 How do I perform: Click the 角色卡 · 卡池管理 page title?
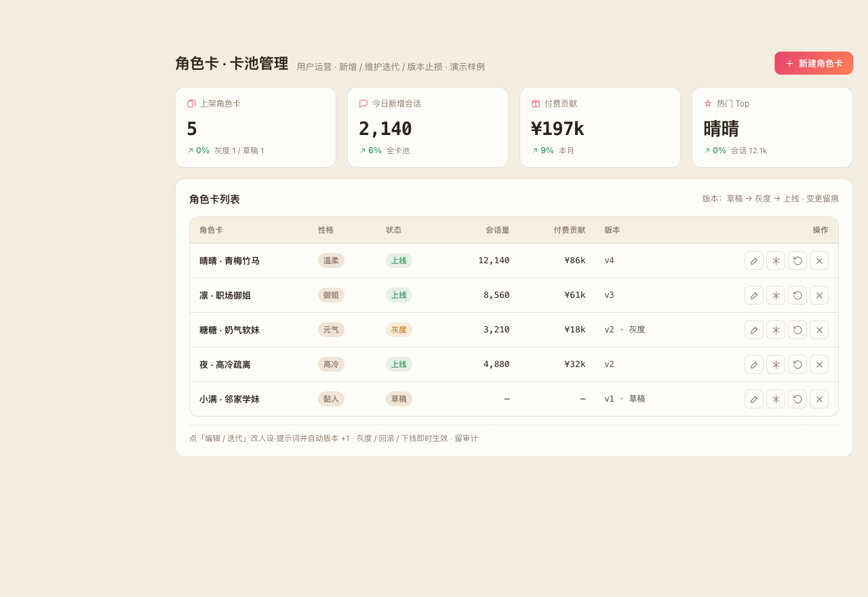[232, 64]
